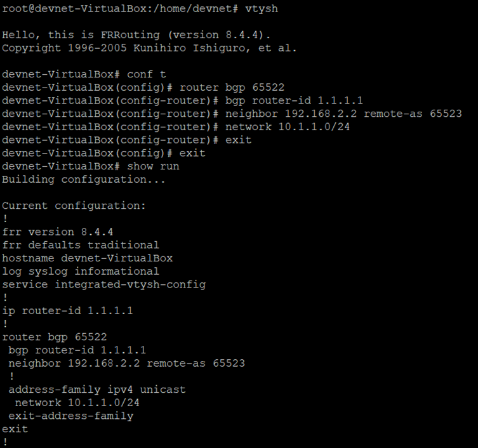The width and height of the screenshot is (478, 448).
Task: Click the 'bgp router-id 1.1.1.1' command entered at prompt
Action: 294,101
